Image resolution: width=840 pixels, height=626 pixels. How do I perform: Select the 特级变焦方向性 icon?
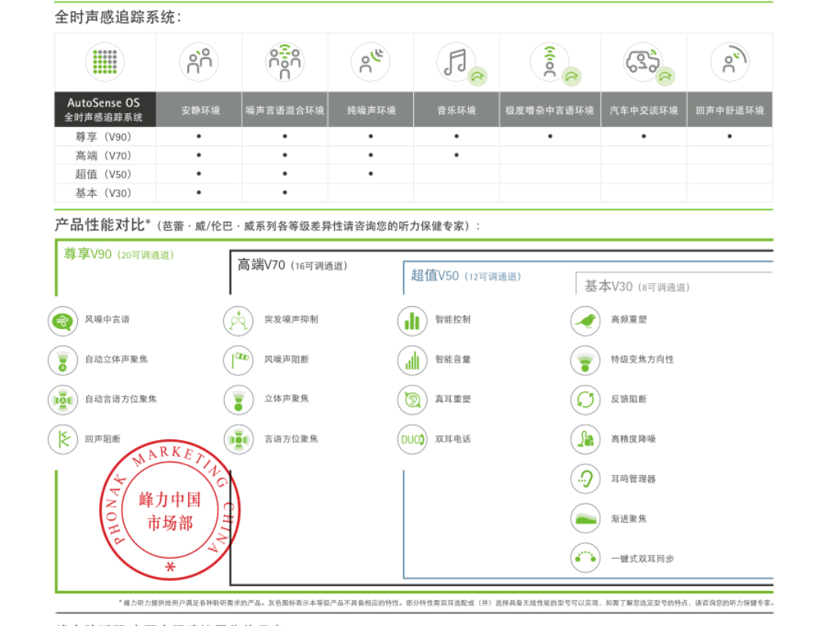point(585,360)
